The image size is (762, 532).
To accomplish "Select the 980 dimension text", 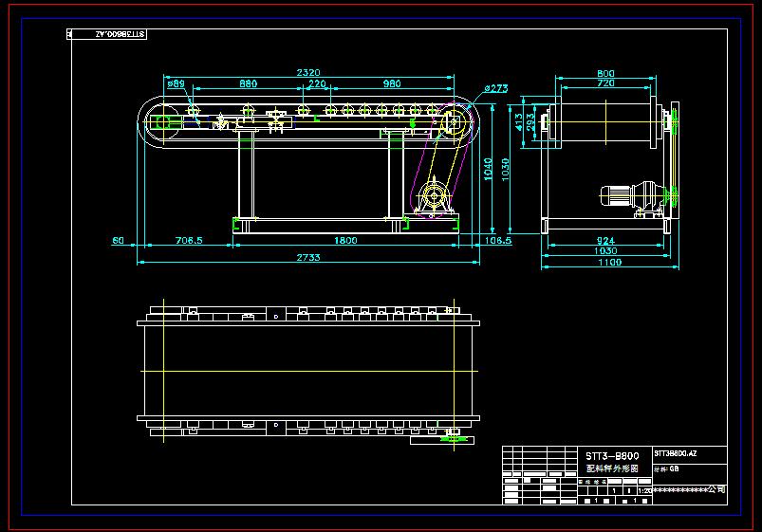I will click(x=391, y=84).
